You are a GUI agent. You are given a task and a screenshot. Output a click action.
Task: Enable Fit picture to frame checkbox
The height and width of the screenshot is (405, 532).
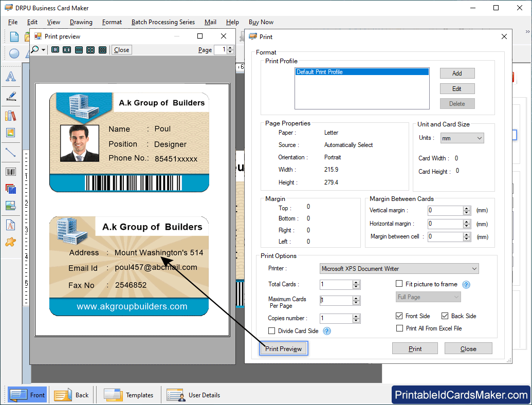[399, 284]
